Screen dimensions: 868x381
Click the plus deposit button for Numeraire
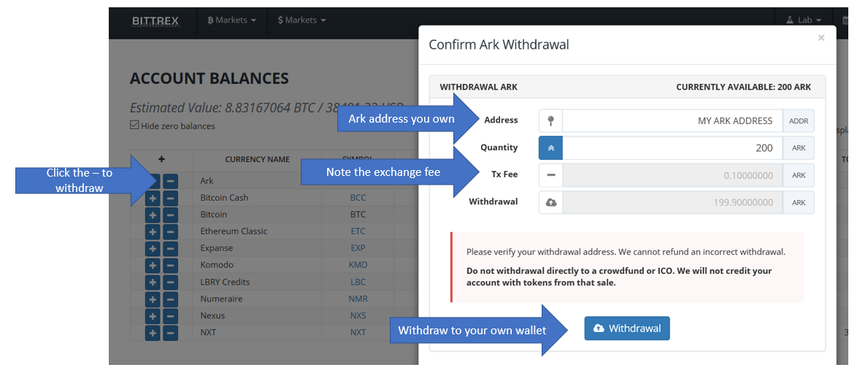pos(153,299)
